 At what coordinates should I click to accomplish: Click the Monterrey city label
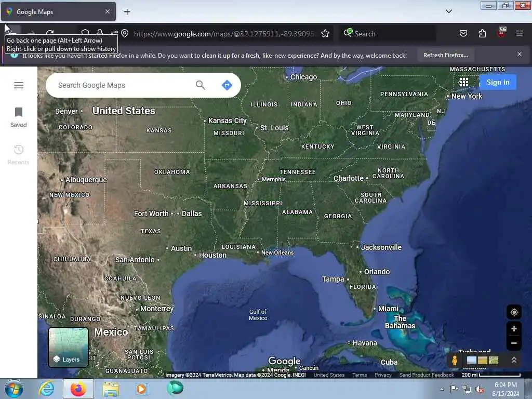tap(157, 309)
